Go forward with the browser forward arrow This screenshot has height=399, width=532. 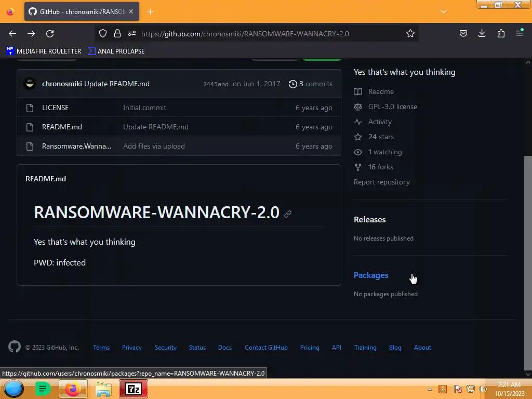31,34
